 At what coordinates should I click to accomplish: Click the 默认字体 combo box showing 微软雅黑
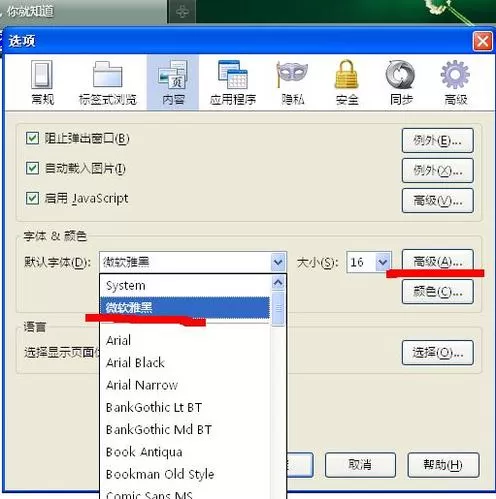193,262
